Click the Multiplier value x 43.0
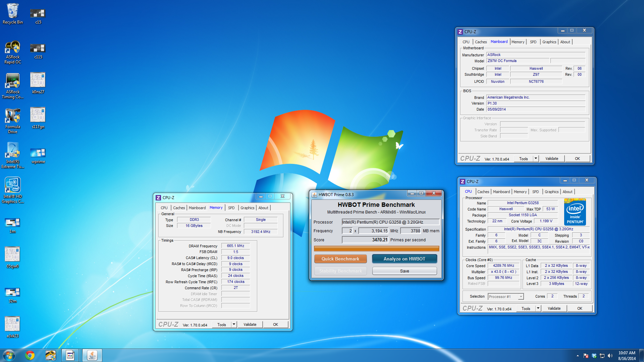The height and width of the screenshot is (362, 644). pos(503,271)
